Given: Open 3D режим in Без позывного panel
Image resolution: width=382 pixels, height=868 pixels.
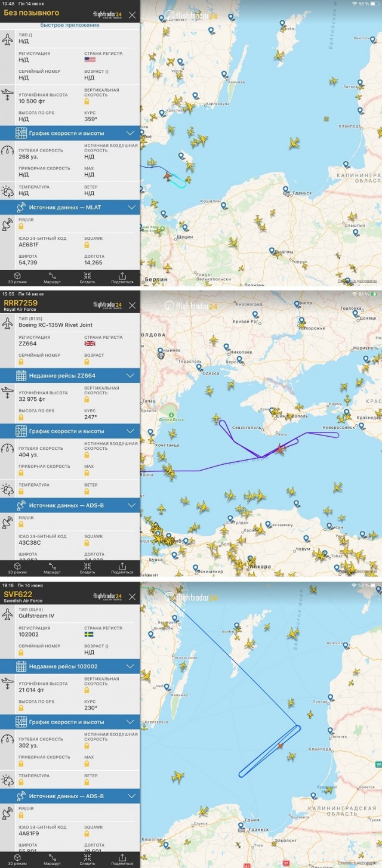Looking at the screenshot, I should pos(17,277).
